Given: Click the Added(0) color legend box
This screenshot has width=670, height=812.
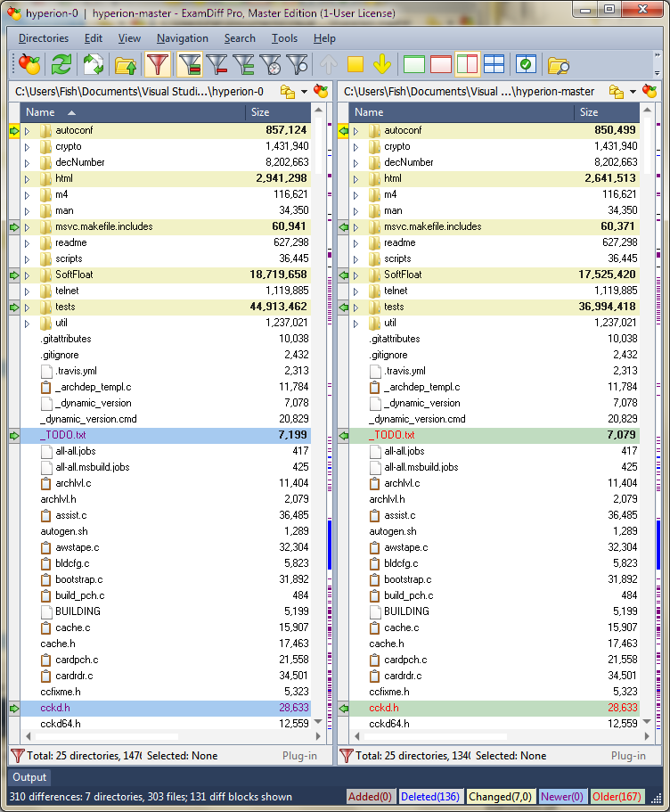Looking at the screenshot, I should coord(370,797).
